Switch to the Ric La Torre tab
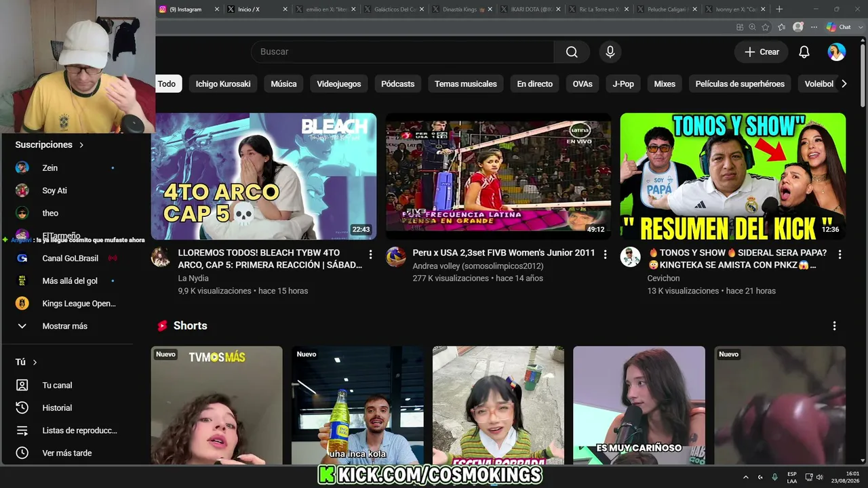This screenshot has height=488, width=868. point(599,9)
